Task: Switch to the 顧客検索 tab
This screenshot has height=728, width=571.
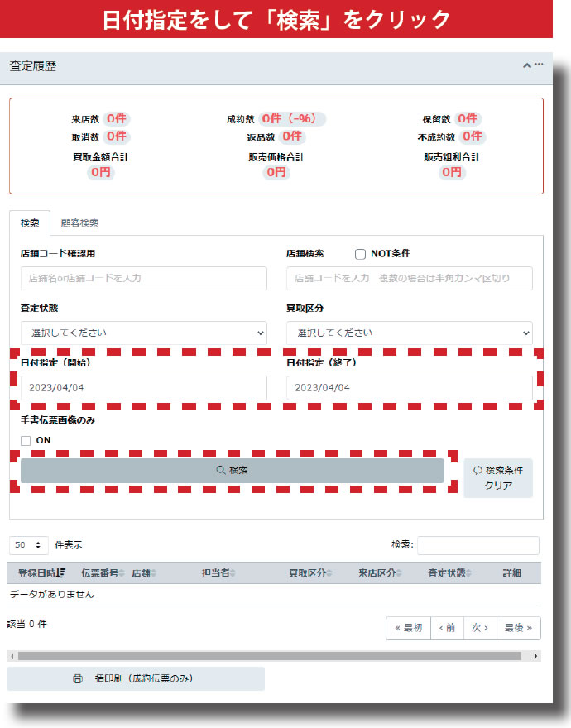Action: point(79,223)
